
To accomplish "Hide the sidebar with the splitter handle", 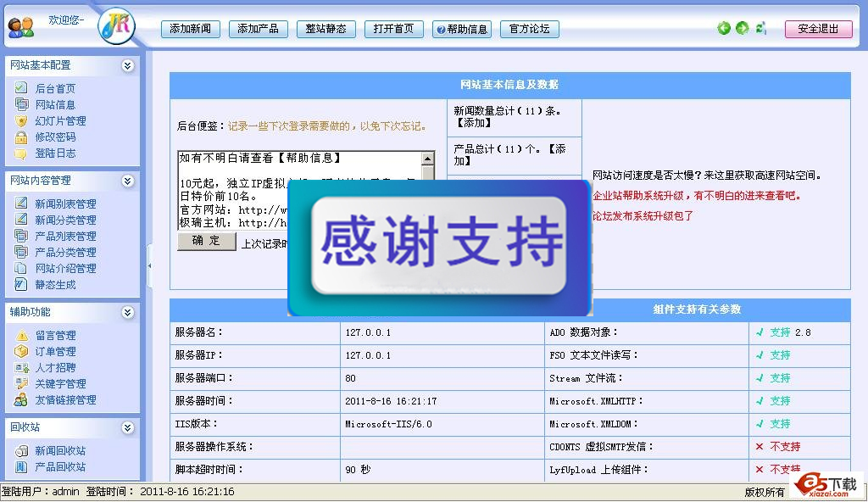I will pyautogui.click(x=149, y=266).
